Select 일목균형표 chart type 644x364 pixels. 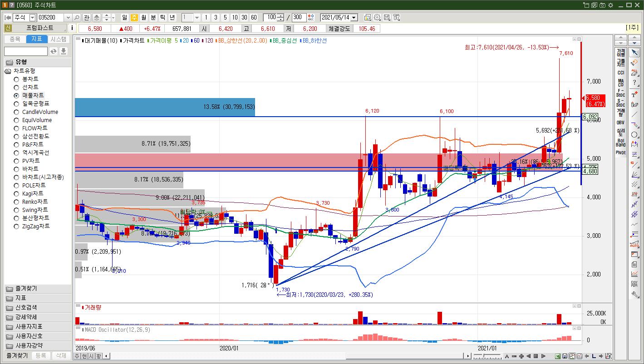[31, 103]
